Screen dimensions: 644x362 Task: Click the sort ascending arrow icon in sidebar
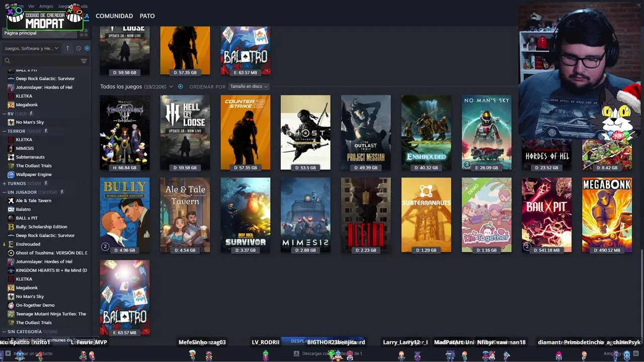pos(68,48)
